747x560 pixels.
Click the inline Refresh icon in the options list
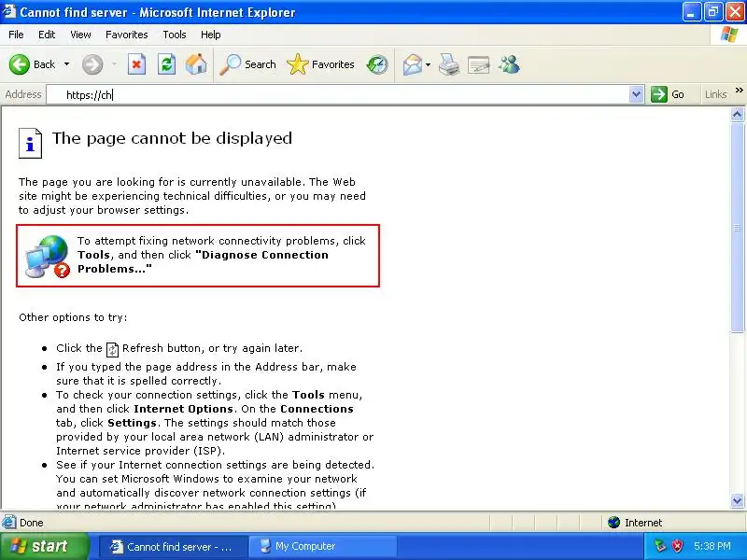[112, 349]
